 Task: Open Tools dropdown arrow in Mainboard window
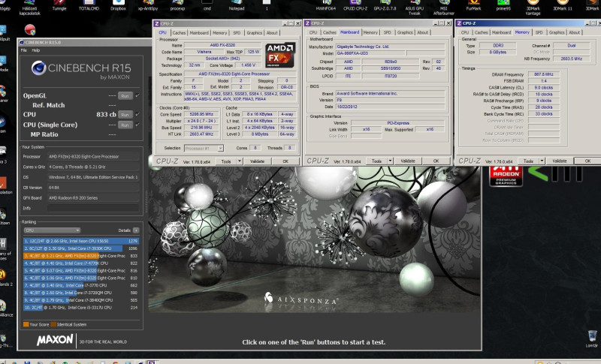[390, 161]
